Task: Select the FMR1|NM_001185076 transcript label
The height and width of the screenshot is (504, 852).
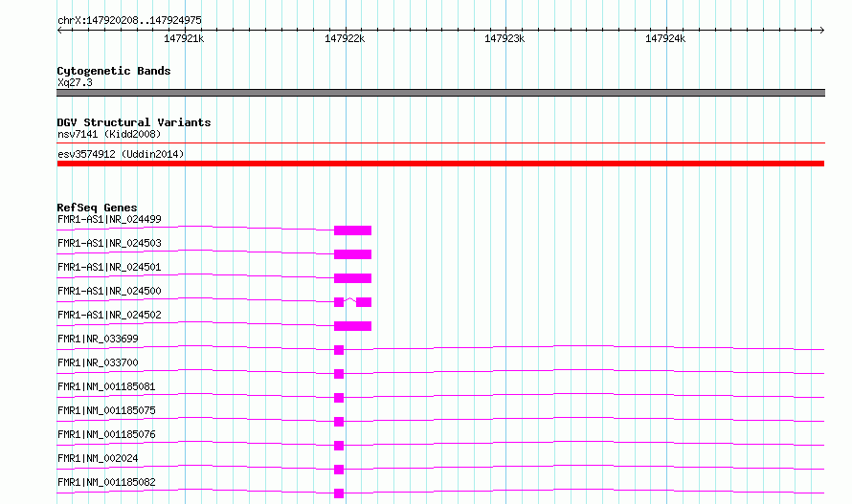Action: tap(106, 434)
